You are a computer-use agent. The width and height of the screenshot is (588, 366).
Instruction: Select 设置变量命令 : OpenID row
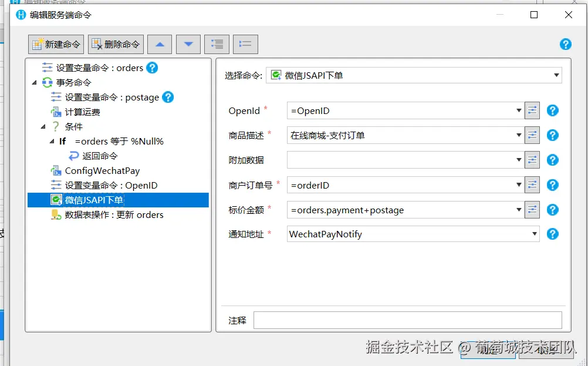[x=104, y=186]
